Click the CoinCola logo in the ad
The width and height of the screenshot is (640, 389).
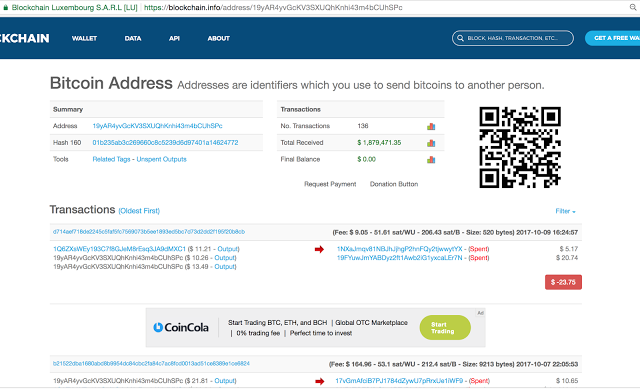tap(181, 327)
